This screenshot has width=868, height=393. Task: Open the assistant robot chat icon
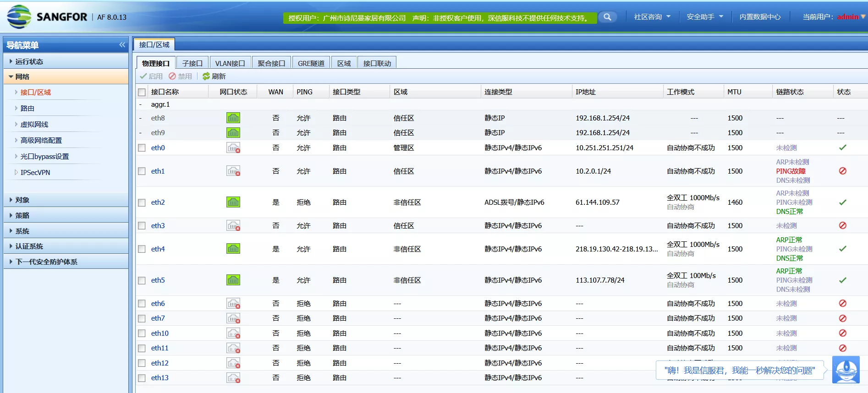pos(846,369)
